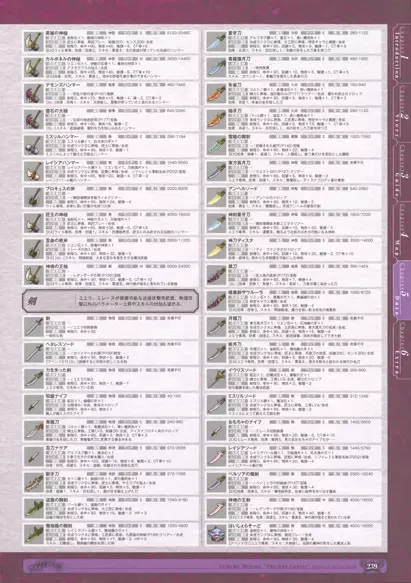
Task: Click the おもちゃのナイフ knife icon
Action: 216,431
